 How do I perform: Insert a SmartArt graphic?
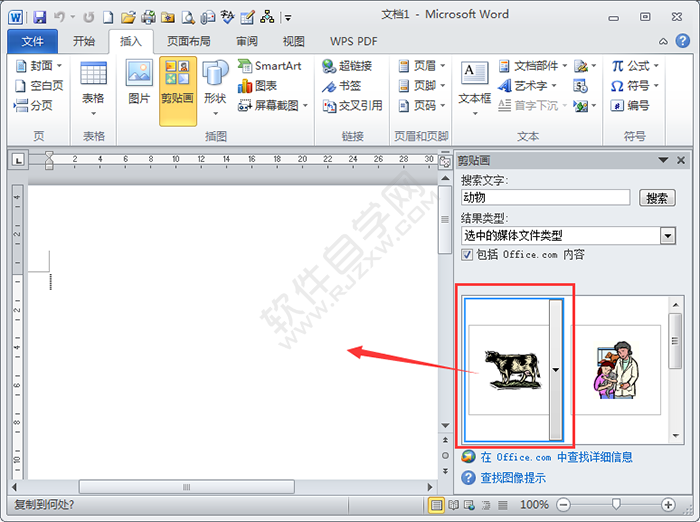269,66
